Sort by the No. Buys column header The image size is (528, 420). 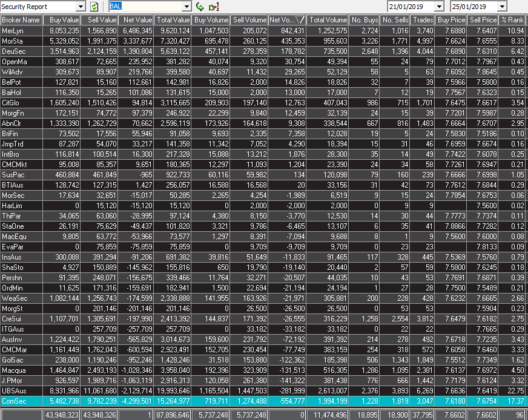(364, 20)
